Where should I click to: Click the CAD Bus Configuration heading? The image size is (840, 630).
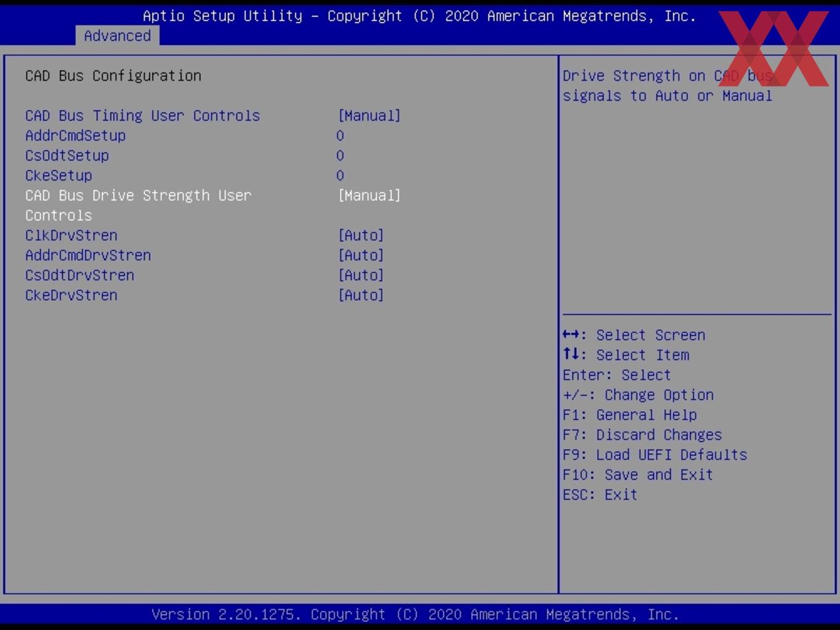(x=113, y=76)
